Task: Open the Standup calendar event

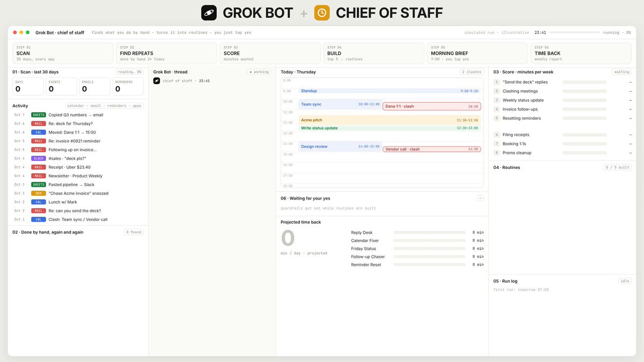Action: (389, 91)
